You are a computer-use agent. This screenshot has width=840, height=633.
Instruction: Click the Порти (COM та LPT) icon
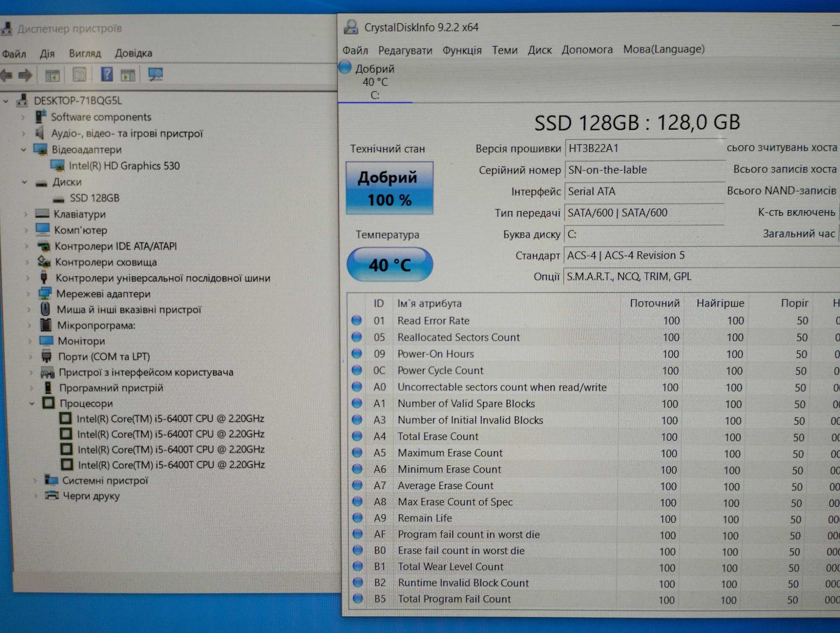(x=46, y=356)
